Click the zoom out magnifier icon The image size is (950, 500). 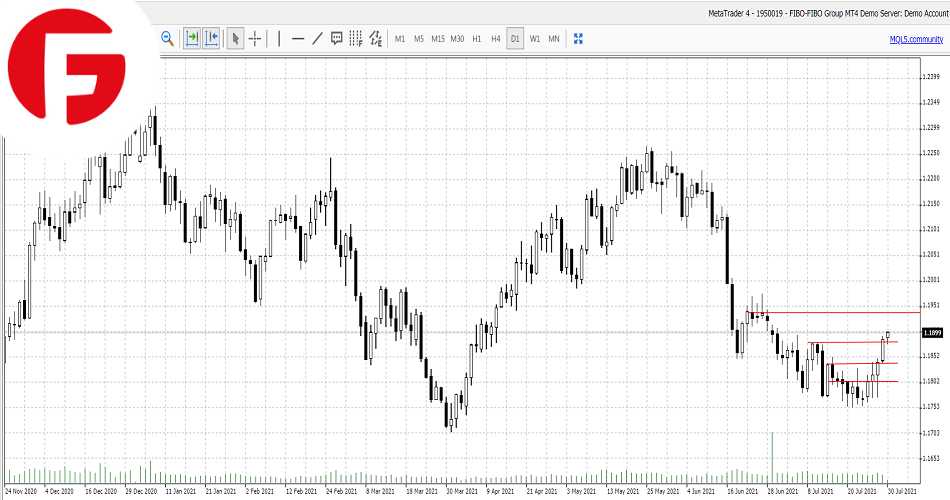[x=167, y=39]
